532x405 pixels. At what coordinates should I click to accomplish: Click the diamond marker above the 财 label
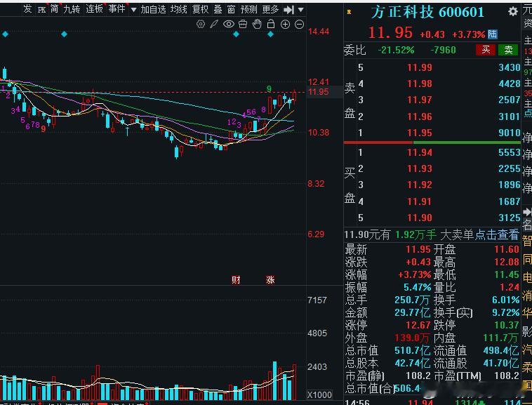[x=236, y=34]
